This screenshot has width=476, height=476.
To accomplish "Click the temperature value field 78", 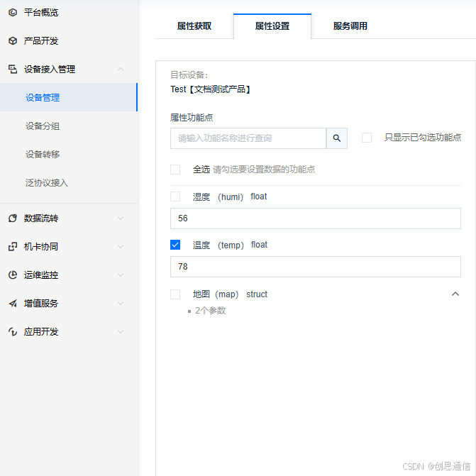I will click(x=316, y=267).
